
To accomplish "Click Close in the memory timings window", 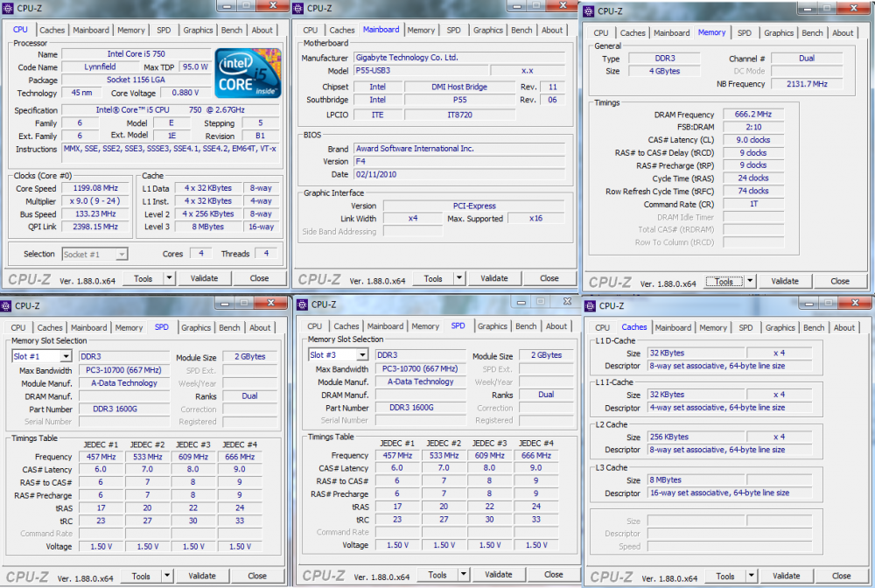I will 840,281.
